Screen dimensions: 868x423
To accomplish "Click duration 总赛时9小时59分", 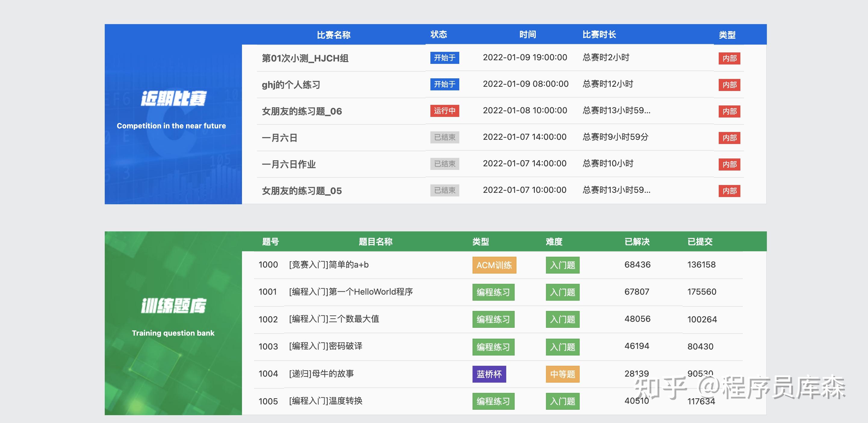I will click(x=615, y=137).
